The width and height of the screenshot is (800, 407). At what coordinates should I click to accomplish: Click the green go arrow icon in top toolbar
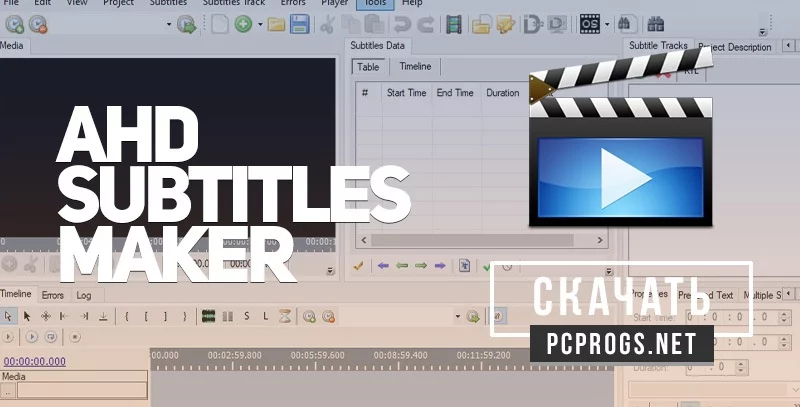(x=187, y=24)
